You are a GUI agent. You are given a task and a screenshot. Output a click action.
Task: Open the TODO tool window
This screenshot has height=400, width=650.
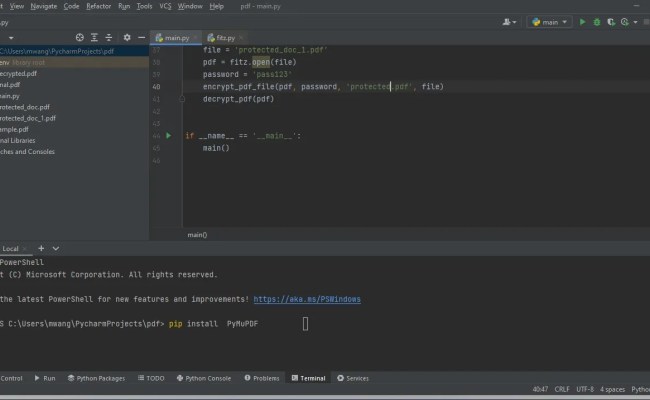pyautogui.click(x=151, y=378)
